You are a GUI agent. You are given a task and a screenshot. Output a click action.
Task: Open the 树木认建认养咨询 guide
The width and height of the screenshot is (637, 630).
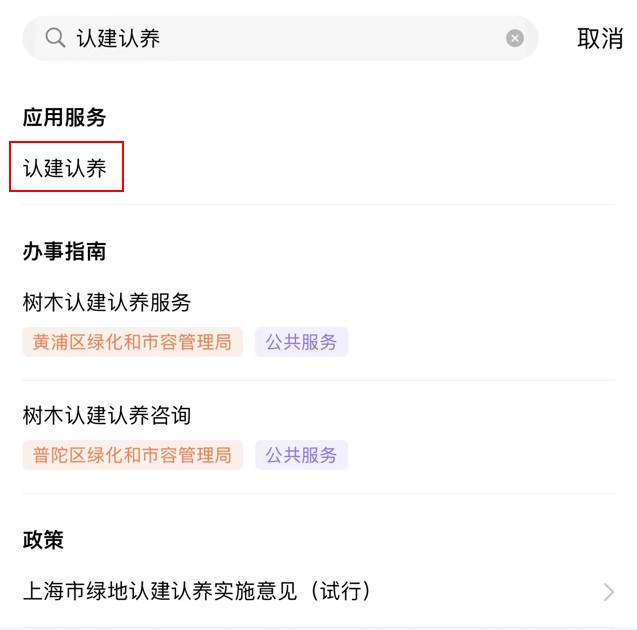click(107, 414)
